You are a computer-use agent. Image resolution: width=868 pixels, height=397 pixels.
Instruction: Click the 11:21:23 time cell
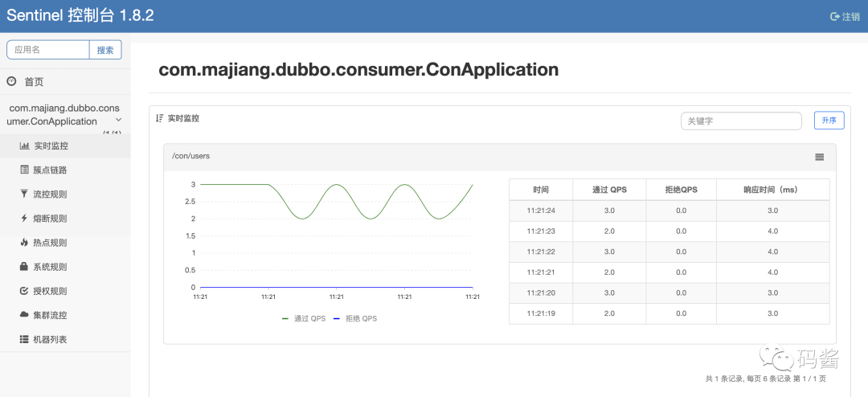541,231
